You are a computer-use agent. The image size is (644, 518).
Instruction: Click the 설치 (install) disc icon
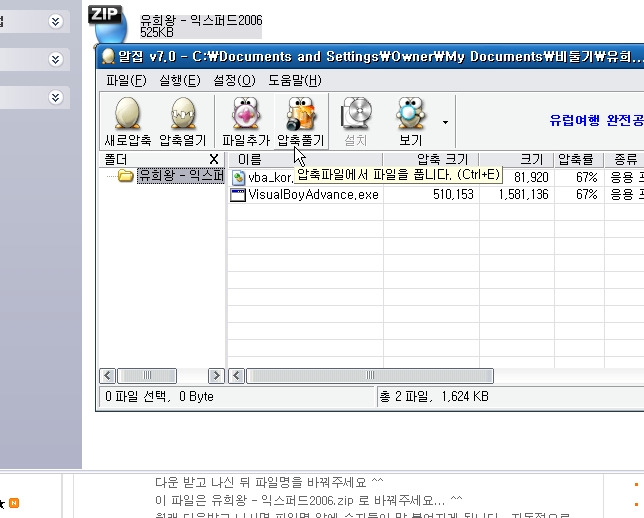356,122
